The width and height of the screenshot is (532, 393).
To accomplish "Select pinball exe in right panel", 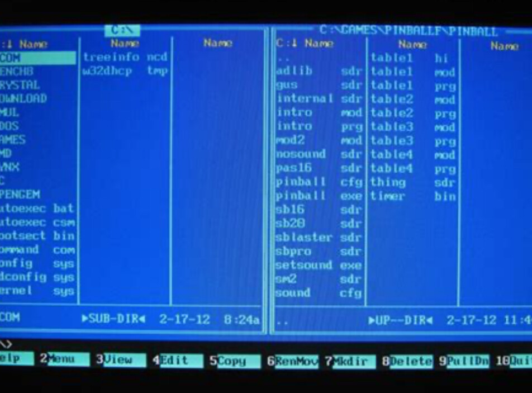I will (x=319, y=196).
